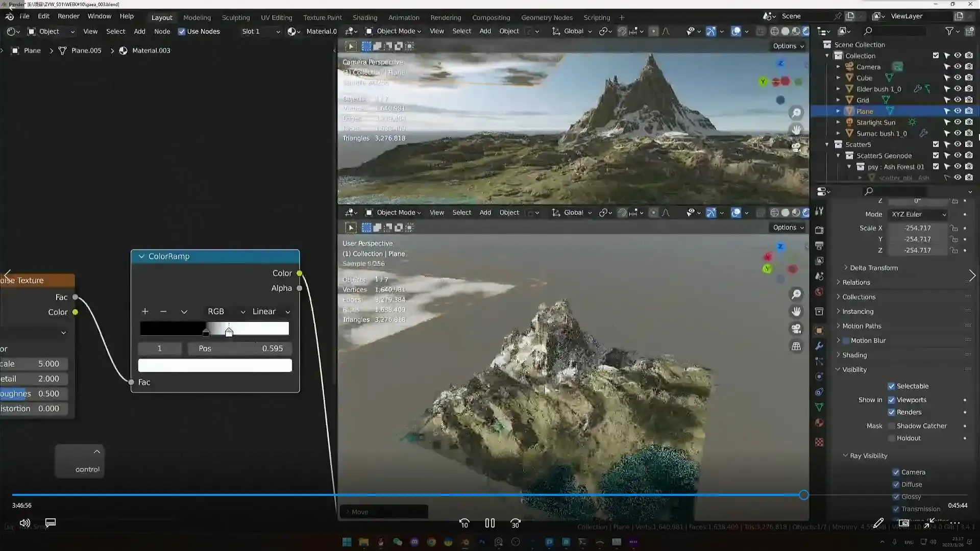Click the pan hand icon in lower viewport
The height and width of the screenshot is (551, 980).
[x=796, y=312]
